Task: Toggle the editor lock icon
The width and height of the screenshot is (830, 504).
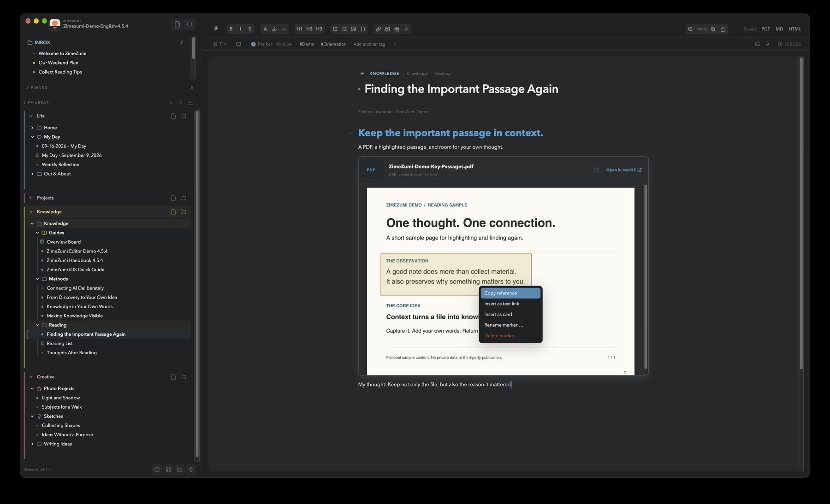Action: tap(723, 29)
